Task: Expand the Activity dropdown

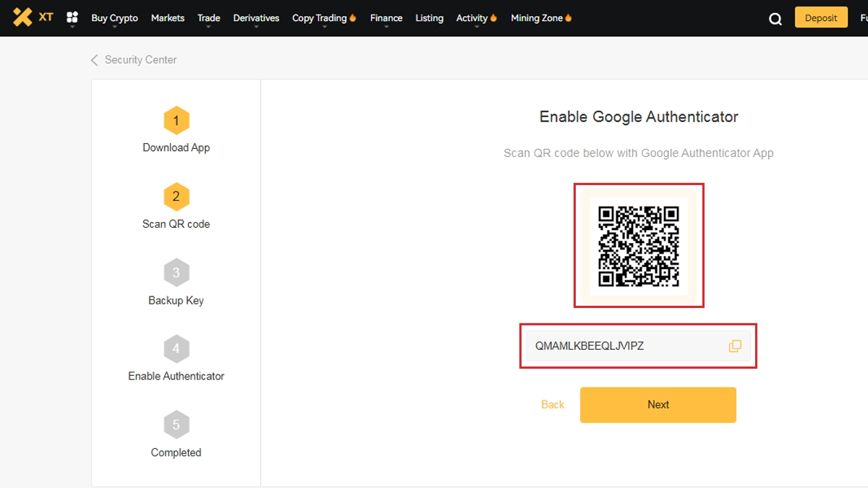Action: point(477,18)
